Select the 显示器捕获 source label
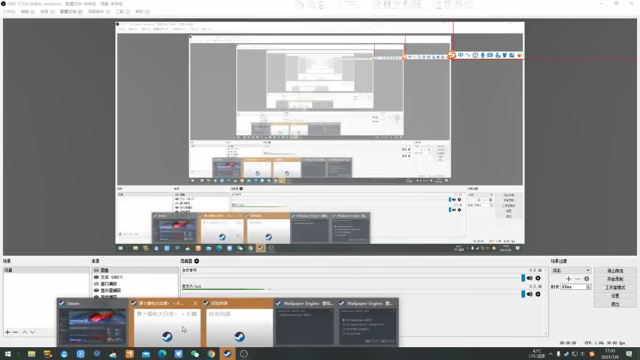Image resolution: width=640 pixels, height=360 pixels. click(111, 290)
